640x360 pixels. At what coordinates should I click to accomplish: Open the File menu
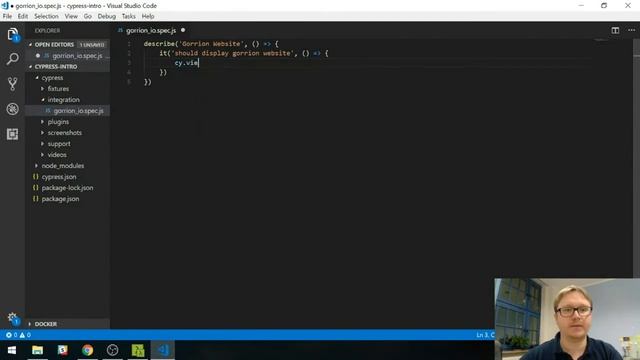point(7,16)
